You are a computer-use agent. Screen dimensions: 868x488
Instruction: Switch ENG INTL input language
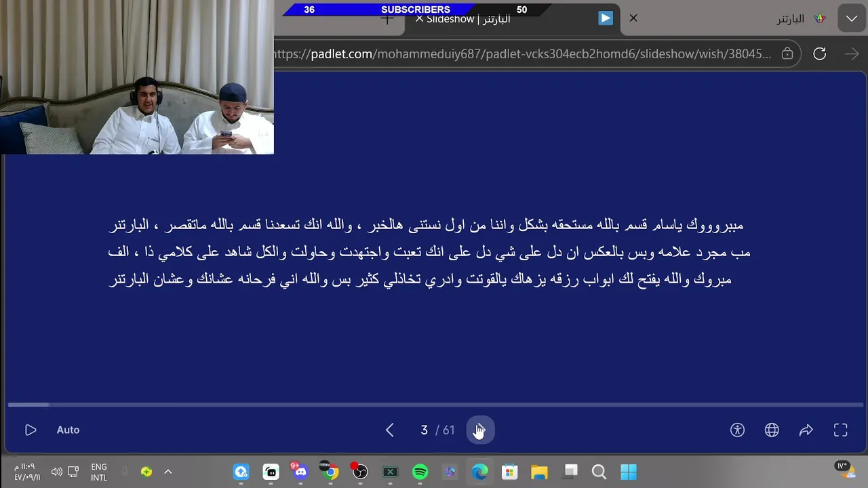[99, 472]
